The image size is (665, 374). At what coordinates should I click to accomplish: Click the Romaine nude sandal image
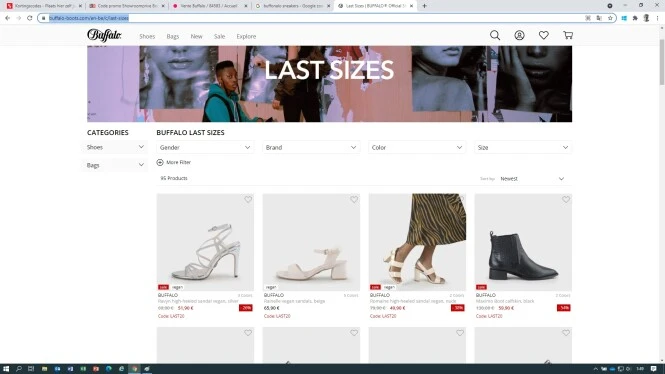(417, 242)
